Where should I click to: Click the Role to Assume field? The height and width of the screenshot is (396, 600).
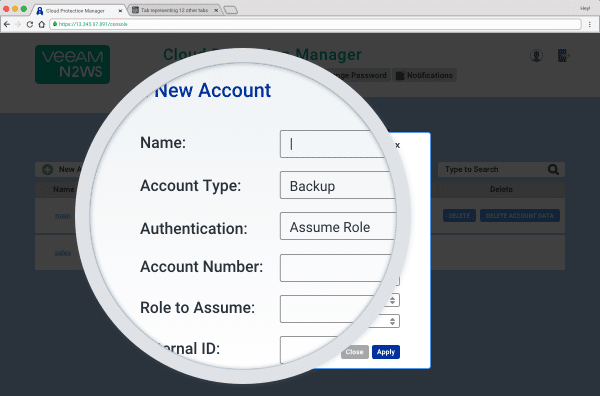[x=327, y=309]
